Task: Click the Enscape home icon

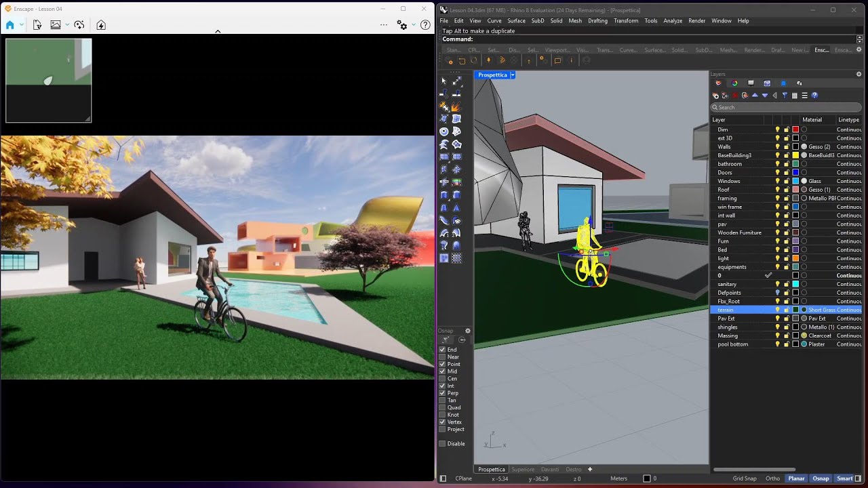Action: [9, 25]
